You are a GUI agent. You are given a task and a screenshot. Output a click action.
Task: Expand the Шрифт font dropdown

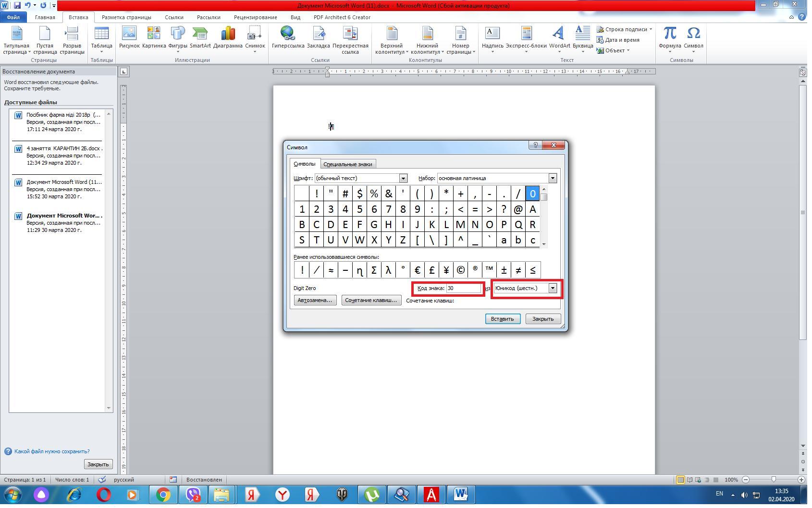(403, 178)
